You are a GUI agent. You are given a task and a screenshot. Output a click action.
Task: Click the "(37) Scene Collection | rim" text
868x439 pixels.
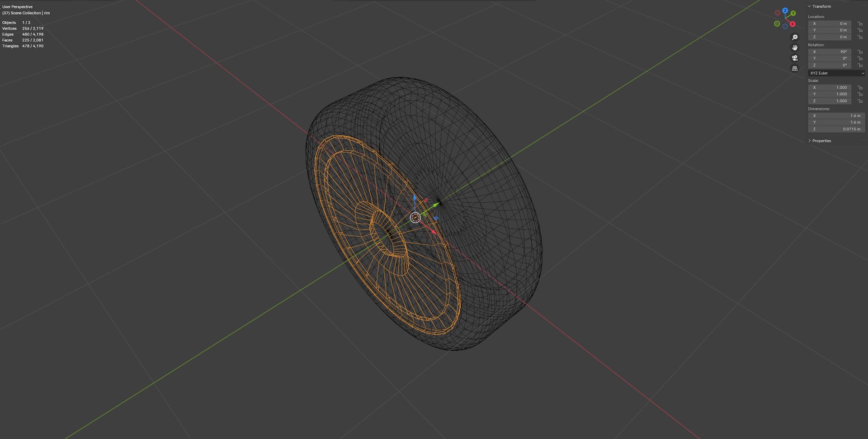coord(26,13)
